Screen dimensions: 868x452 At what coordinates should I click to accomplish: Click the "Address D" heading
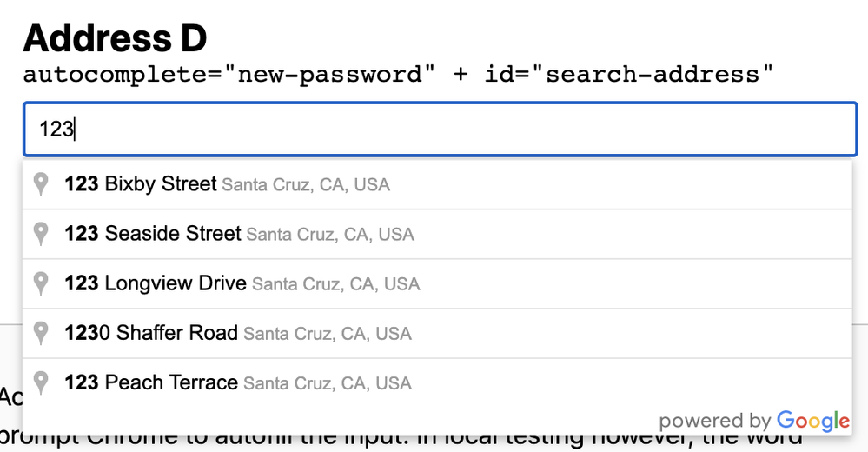coord(116,37)
